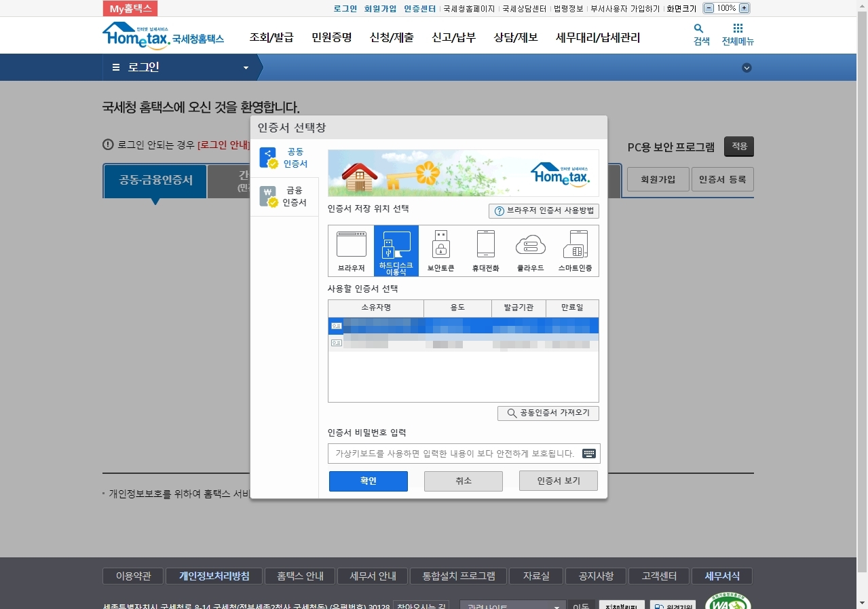Open the 관련사이트 dropdown in footer
The image size is (868, 609).
(x=512, y=606)
